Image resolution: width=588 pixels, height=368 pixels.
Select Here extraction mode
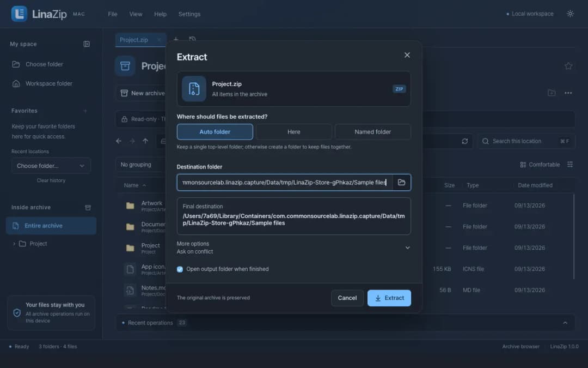(x=293, y=132)
